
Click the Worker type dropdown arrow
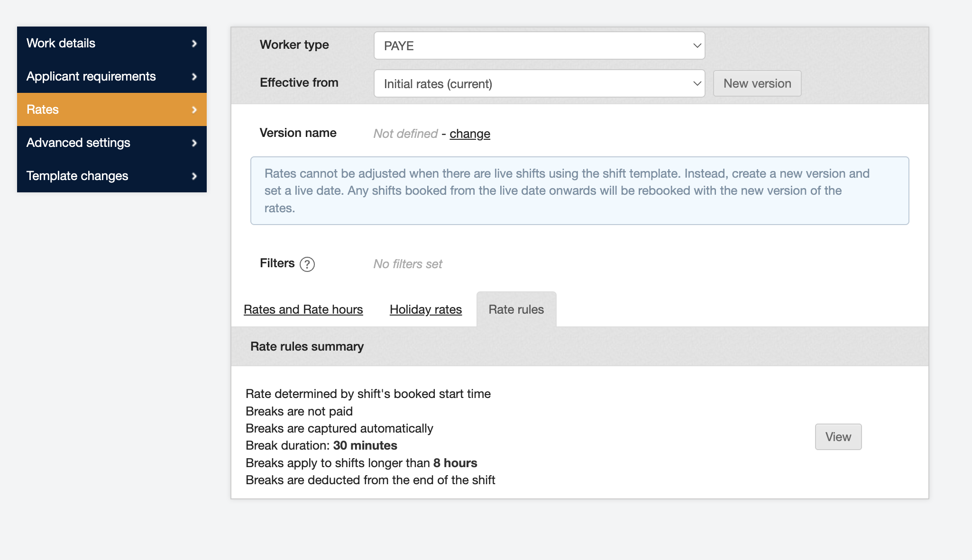(697, 46)
